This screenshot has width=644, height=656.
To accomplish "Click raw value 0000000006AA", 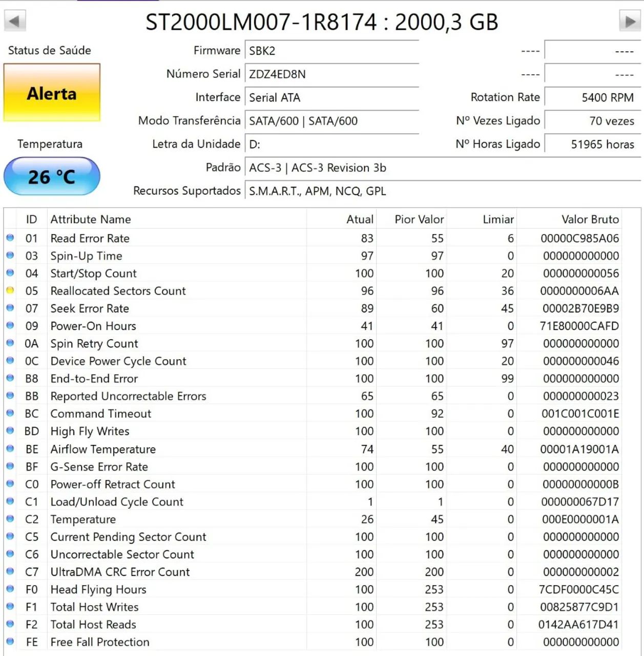I will point(579,291).
